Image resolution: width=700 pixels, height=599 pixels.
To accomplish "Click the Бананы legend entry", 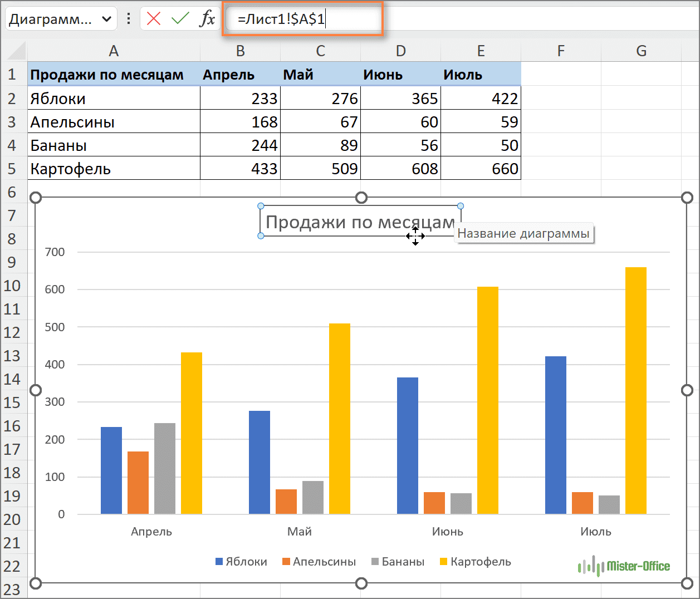I will 398,562.
